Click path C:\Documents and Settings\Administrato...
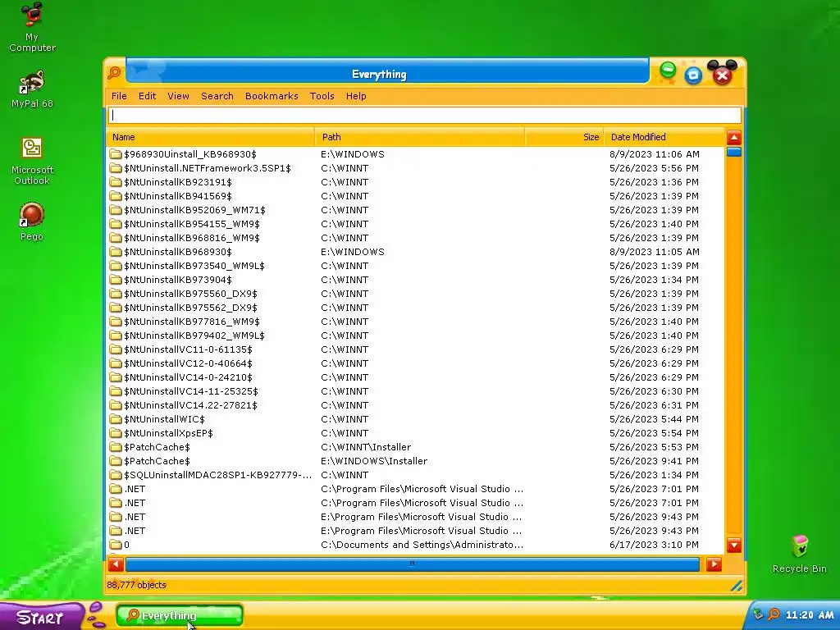This screenshot has width=840, height=630. tap(422, 545)
